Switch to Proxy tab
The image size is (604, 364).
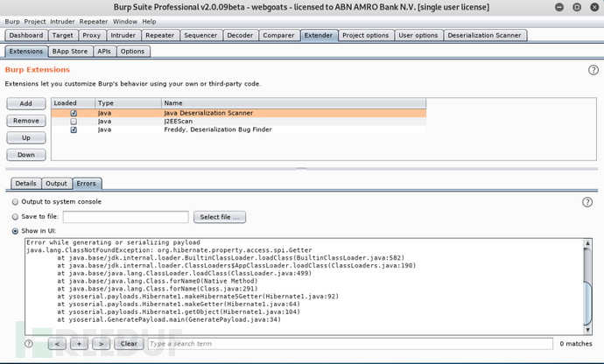(91, 35)
